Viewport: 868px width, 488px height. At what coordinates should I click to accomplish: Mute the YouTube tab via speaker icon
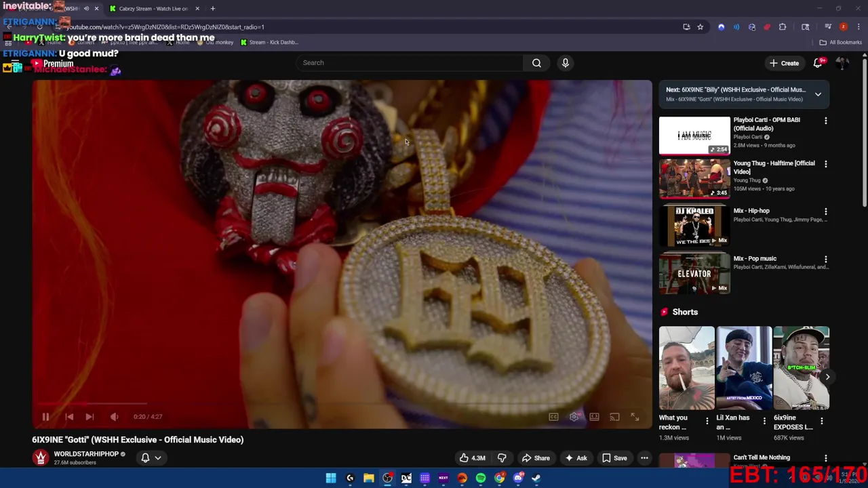coord(86,8)
